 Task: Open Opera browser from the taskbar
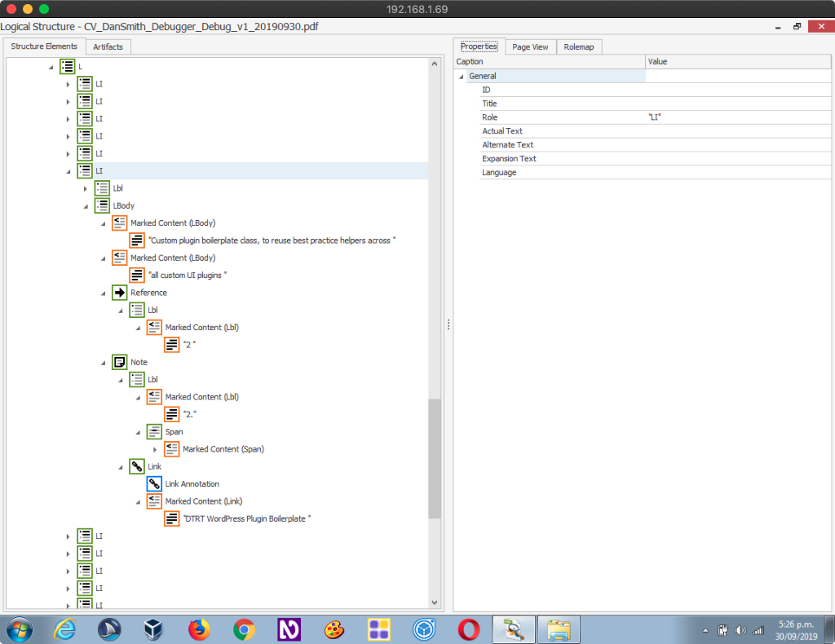click(x=468, y=629)
